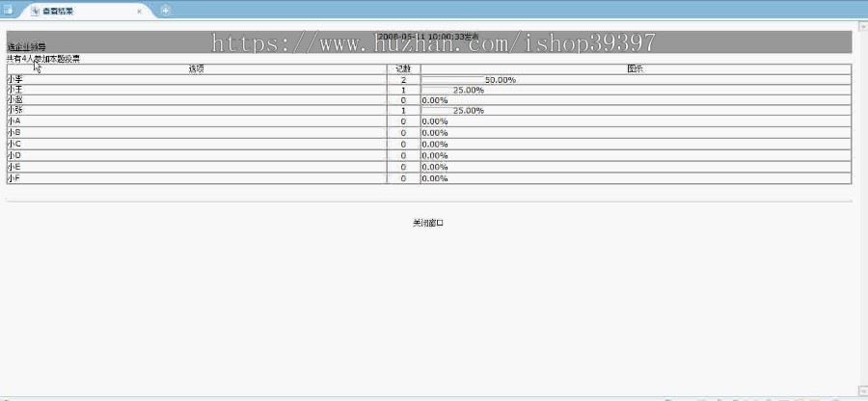
Task: Click the 25.00% label in 小王 row
Action: pyautogui.click(x=469, y=91)
